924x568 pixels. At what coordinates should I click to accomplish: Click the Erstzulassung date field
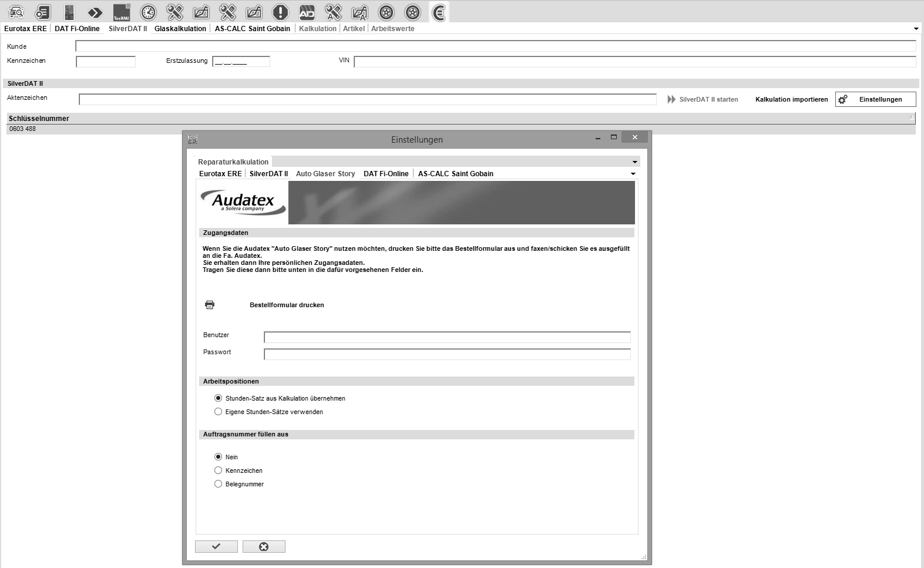point(241,61)
